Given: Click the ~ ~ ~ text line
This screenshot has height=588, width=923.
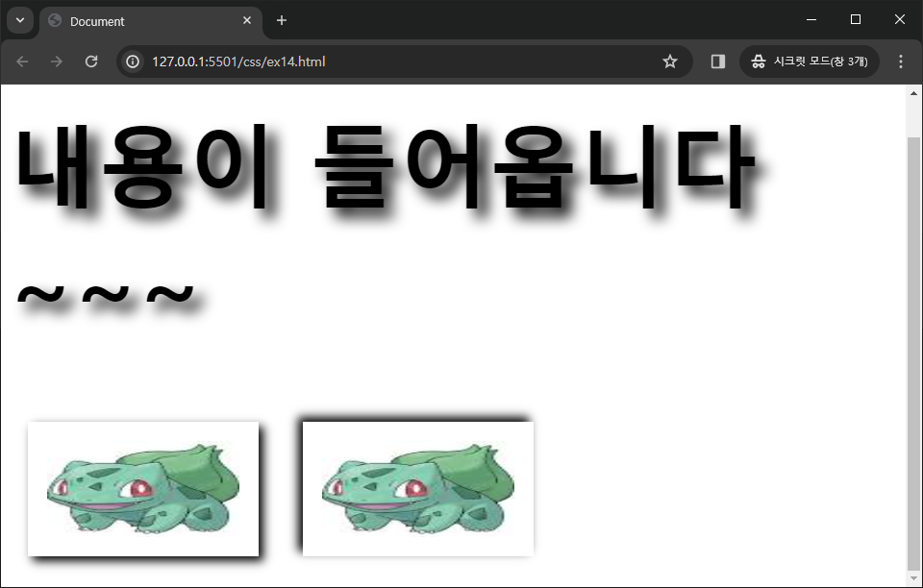Looking at the screenshot, I should (x=106, y=294).
